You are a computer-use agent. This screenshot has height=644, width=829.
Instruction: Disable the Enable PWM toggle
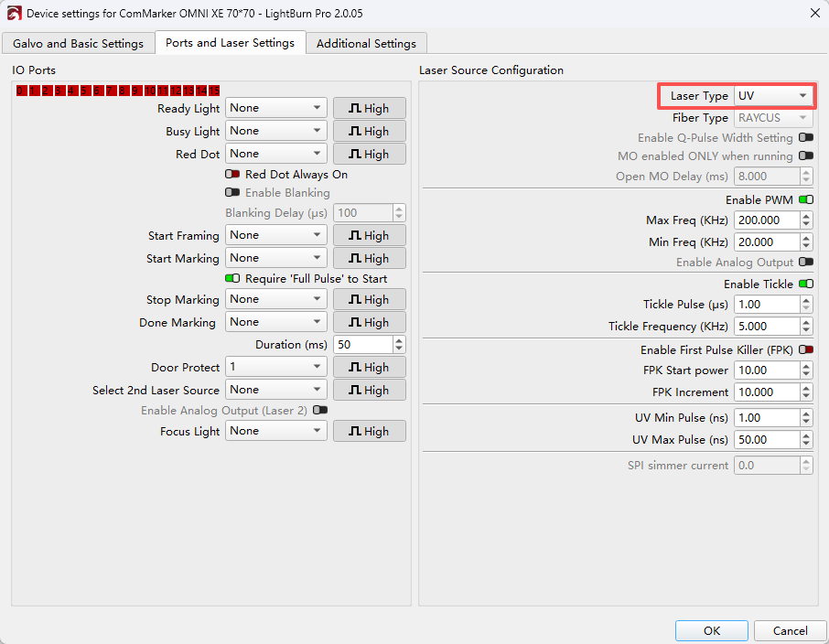pos(805,199)
